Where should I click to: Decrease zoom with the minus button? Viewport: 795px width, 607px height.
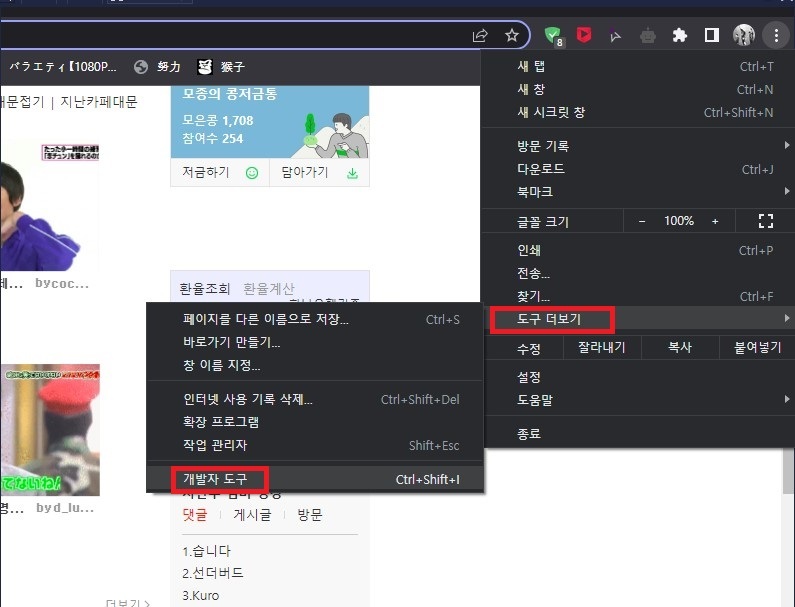642,221
